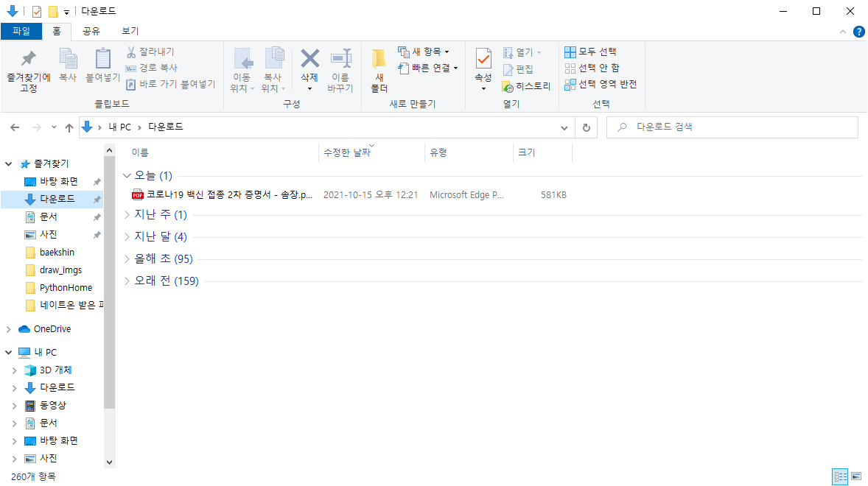Click the navigation pane scrollbar down arrow

click(x=109, y=462)
